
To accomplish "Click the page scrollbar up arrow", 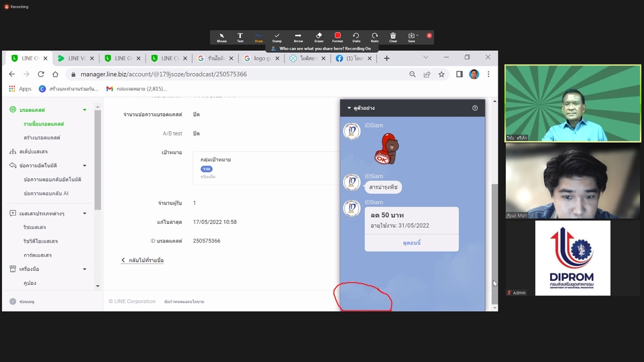I will click(x=494, y=101).
